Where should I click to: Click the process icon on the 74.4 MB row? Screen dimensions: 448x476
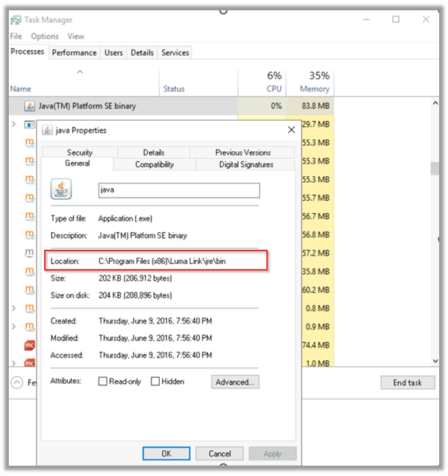(x=29, y=345)
